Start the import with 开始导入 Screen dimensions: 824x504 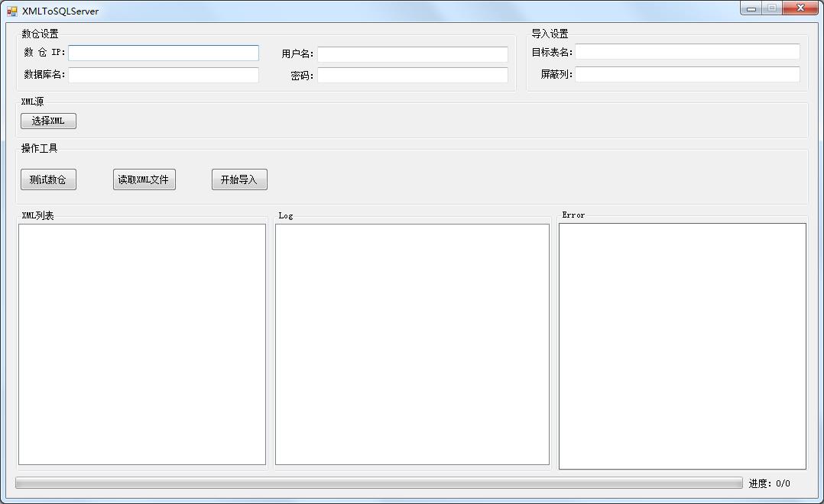[238, 179]
